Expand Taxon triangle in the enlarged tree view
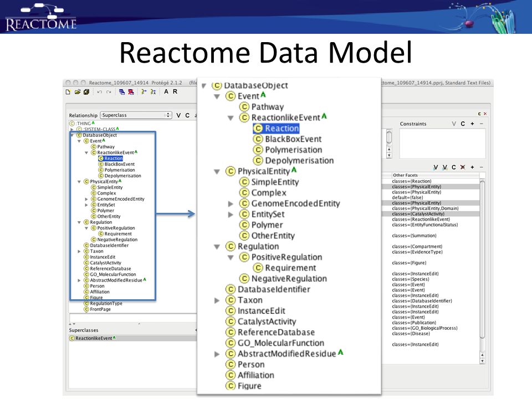 coord(217,300)
